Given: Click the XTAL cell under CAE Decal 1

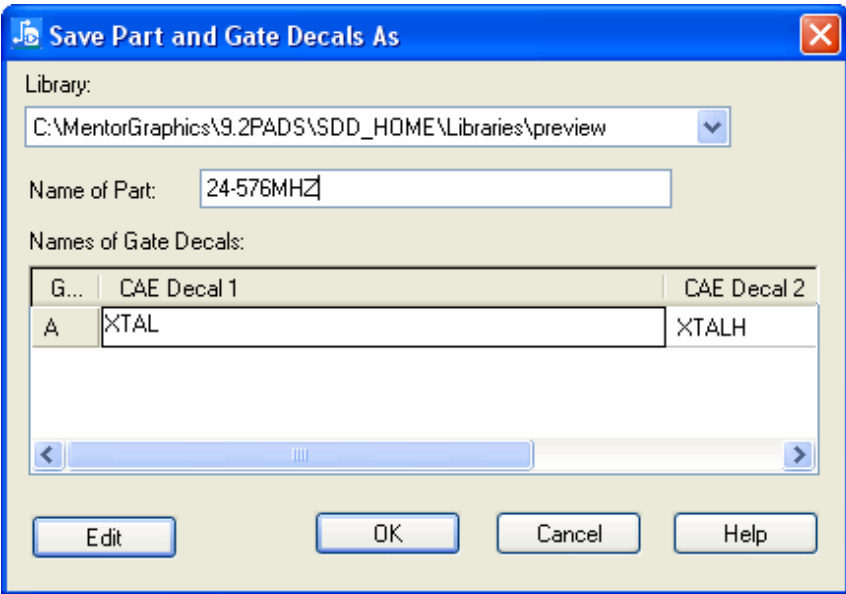Looking at the screenshot, I should 382,327.
